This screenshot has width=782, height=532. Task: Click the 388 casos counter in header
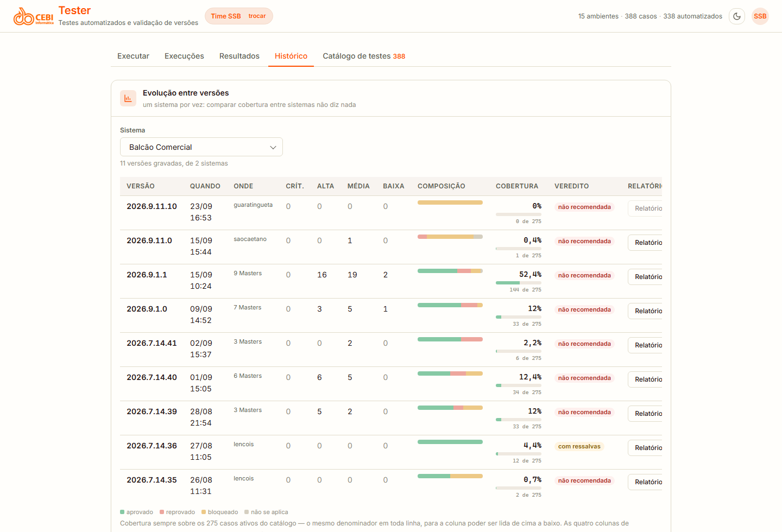pyautogui.click(x=641, y=16)
